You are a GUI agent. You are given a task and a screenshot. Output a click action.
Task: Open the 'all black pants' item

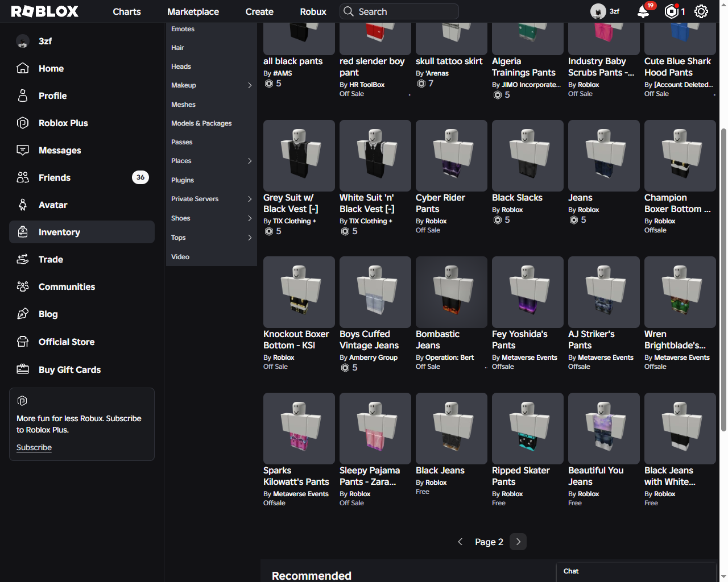click(293, 61)
